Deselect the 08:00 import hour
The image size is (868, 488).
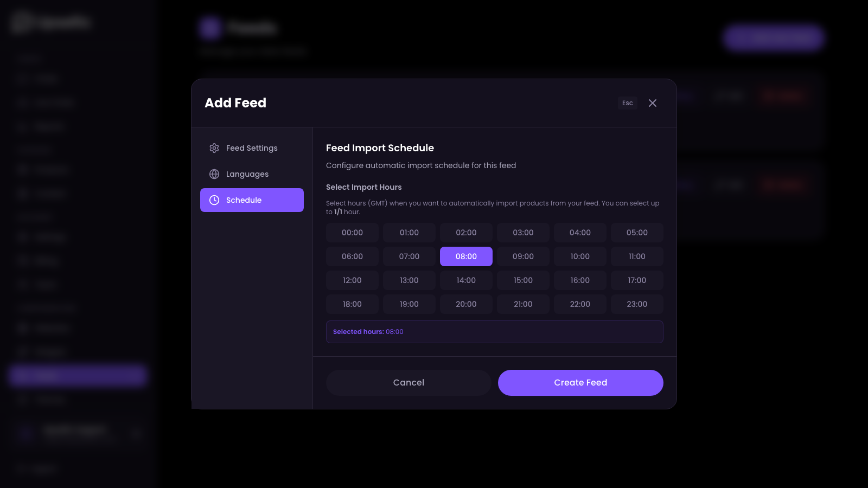click(x=466, y=256)
